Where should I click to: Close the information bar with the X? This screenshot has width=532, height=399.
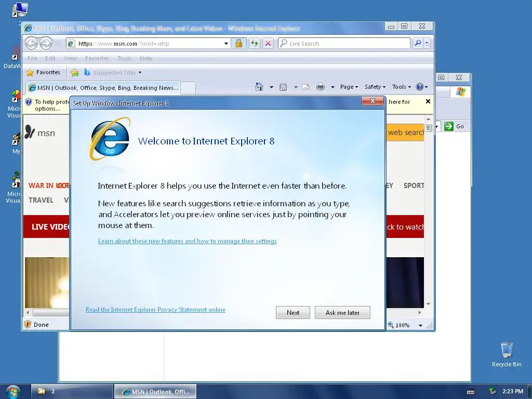point(428,101)
